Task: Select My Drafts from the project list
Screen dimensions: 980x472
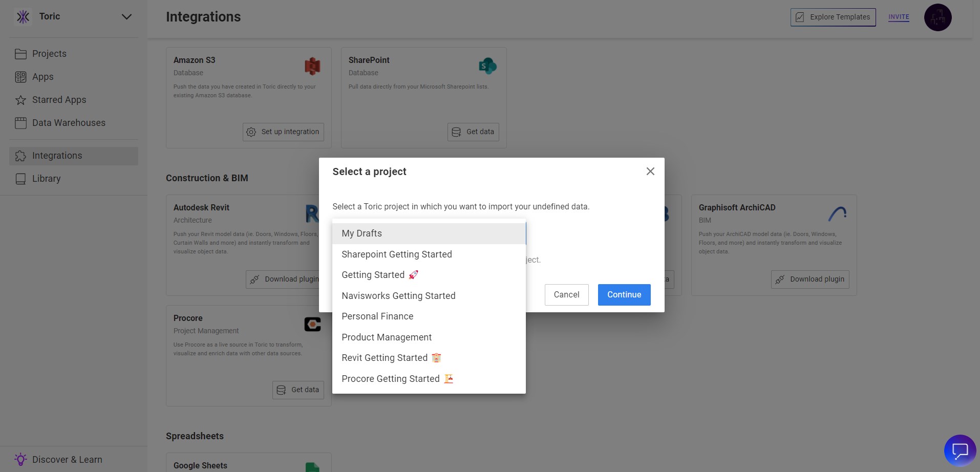Action: (x=361, y=233)
